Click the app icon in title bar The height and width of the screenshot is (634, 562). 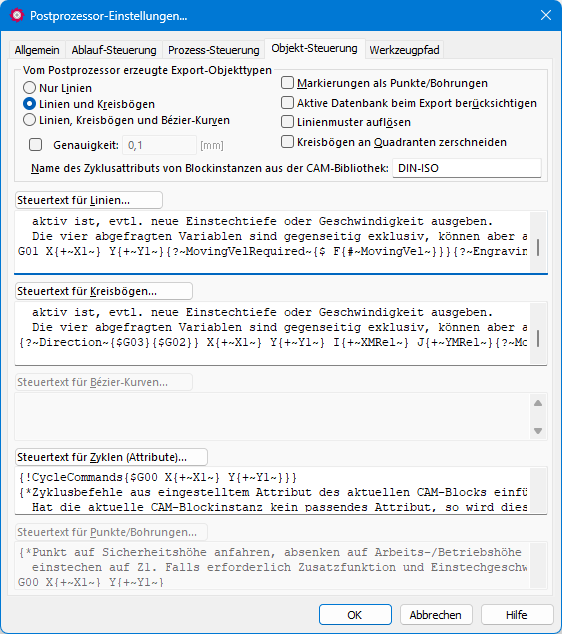17,15
